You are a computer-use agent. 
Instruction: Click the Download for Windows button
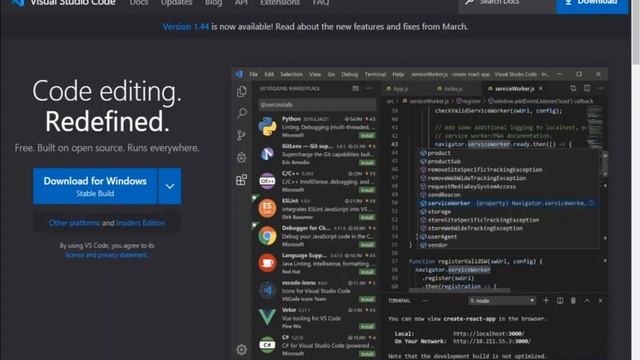(95, 186)
